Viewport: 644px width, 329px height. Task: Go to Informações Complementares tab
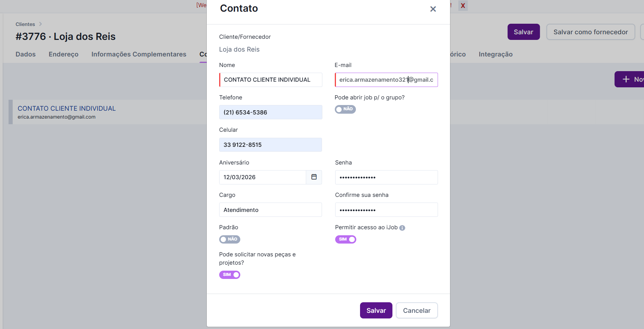[139, 54]
